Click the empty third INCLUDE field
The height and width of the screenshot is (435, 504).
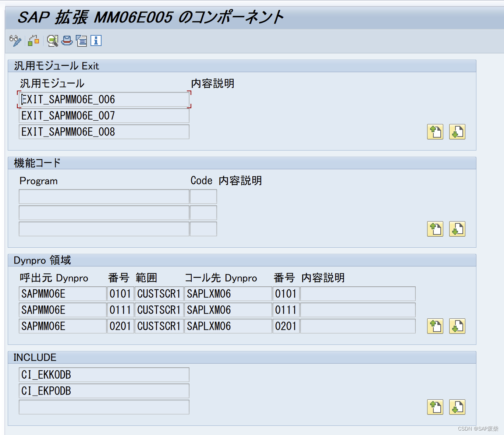coord(104,407)
